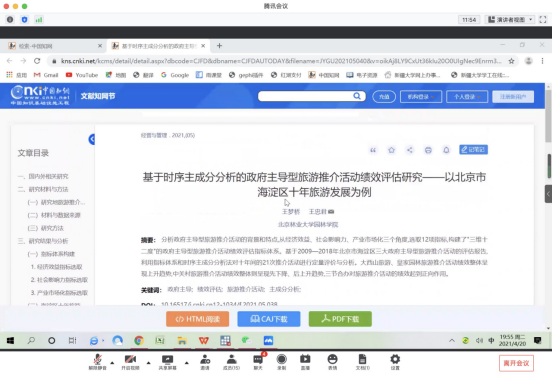Screen dimensions: 553x376
Task: Click the CNKI search input box
Action: click(306, 96)
